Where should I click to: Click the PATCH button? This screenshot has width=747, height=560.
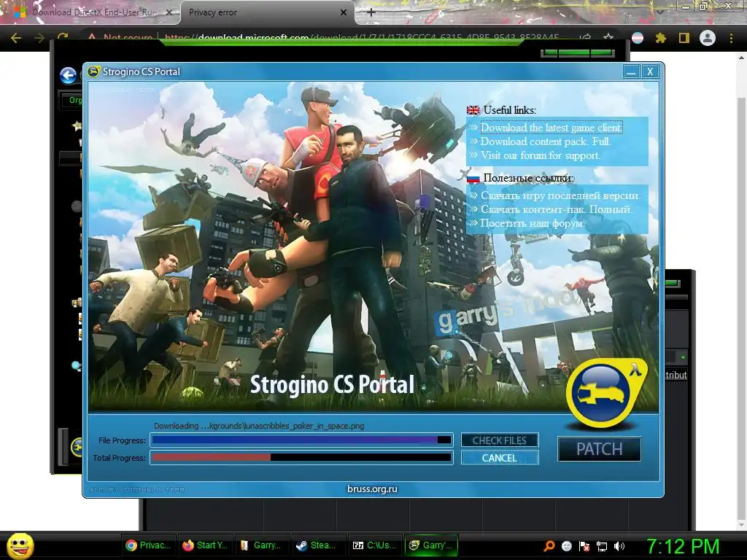[x=600, y=449]
